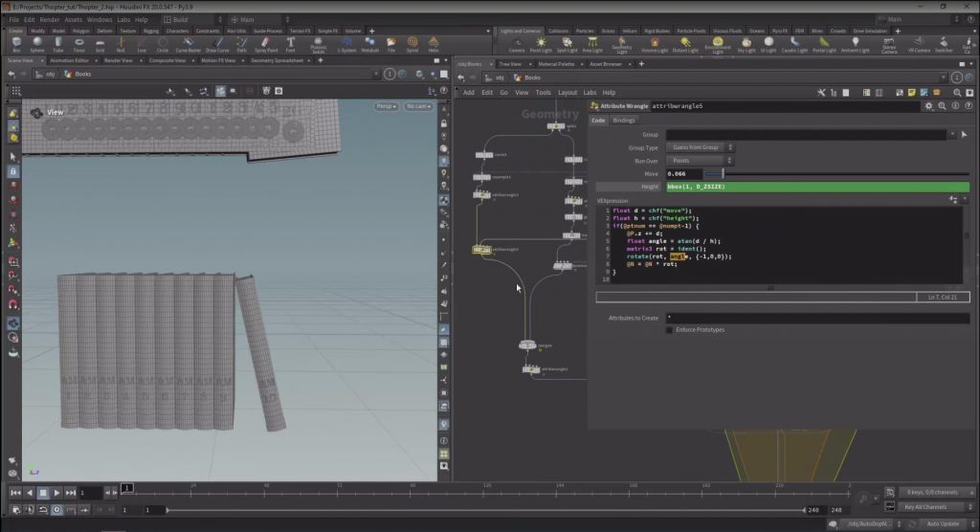Select the Draw Curve shelf tool
The image size is (980, 532).
217,44
